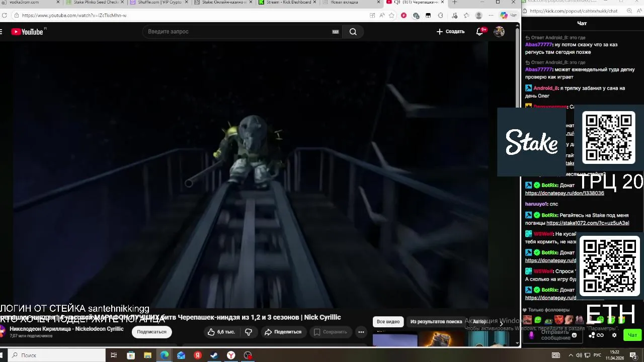
Task: Like the video with 6,6 тыс. button
Action: [x=221, y=332]
